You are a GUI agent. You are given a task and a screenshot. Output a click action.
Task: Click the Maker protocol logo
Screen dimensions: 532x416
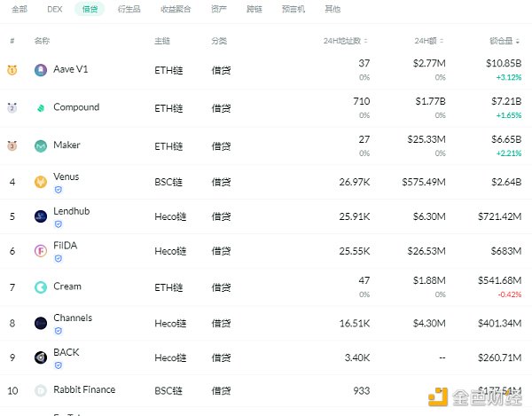(x=40, y=146)
